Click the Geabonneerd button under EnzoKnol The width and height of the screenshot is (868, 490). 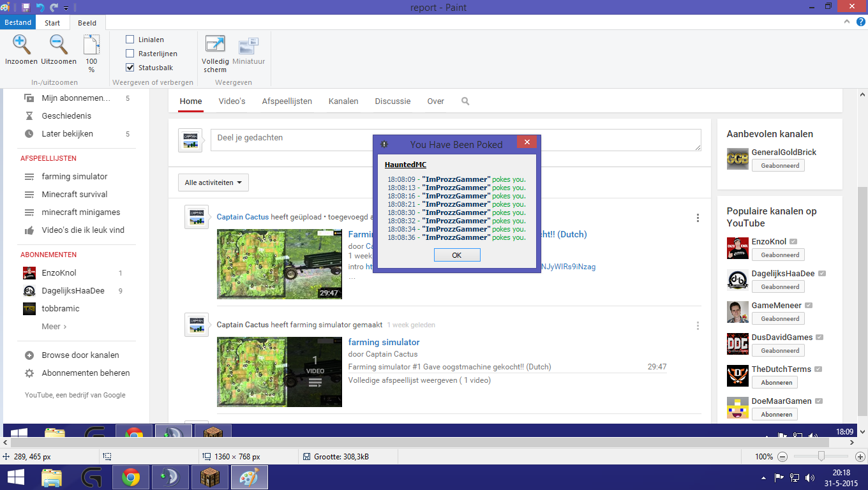(x=778, y=255)
